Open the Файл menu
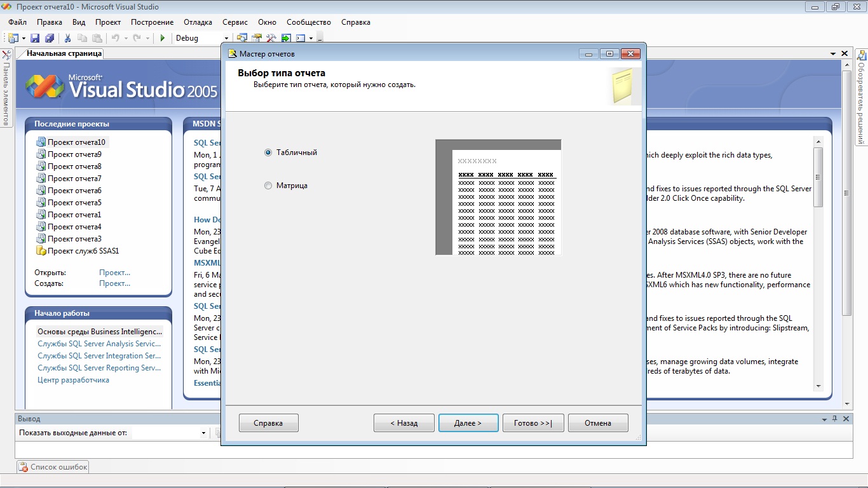 tap(17, 22)
